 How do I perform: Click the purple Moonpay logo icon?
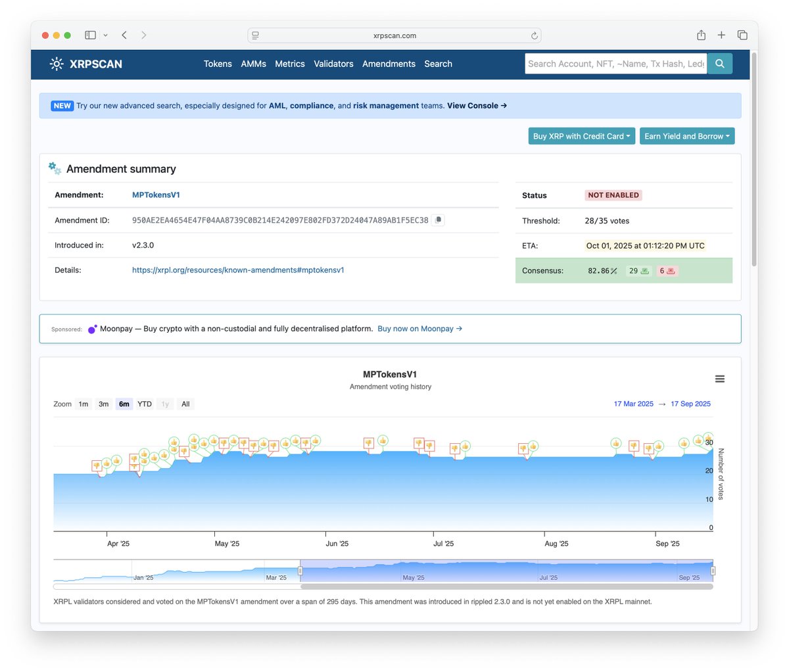point(92,329)
